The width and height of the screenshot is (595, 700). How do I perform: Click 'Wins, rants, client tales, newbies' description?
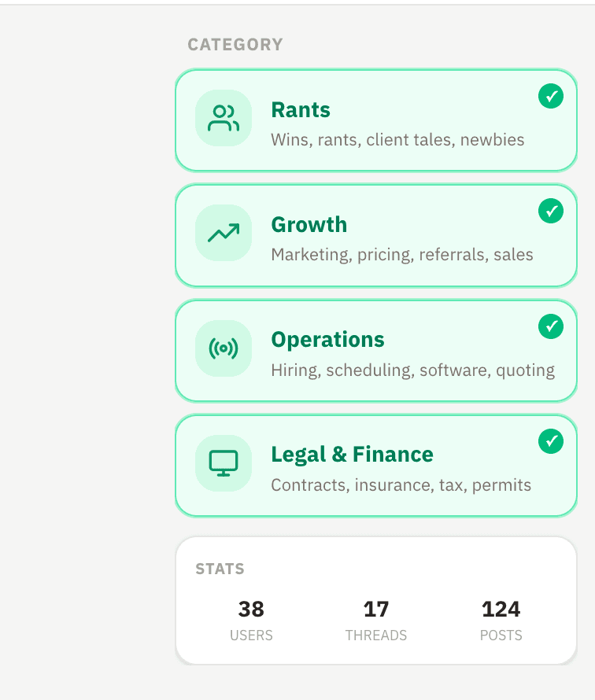tap(397, 140)
